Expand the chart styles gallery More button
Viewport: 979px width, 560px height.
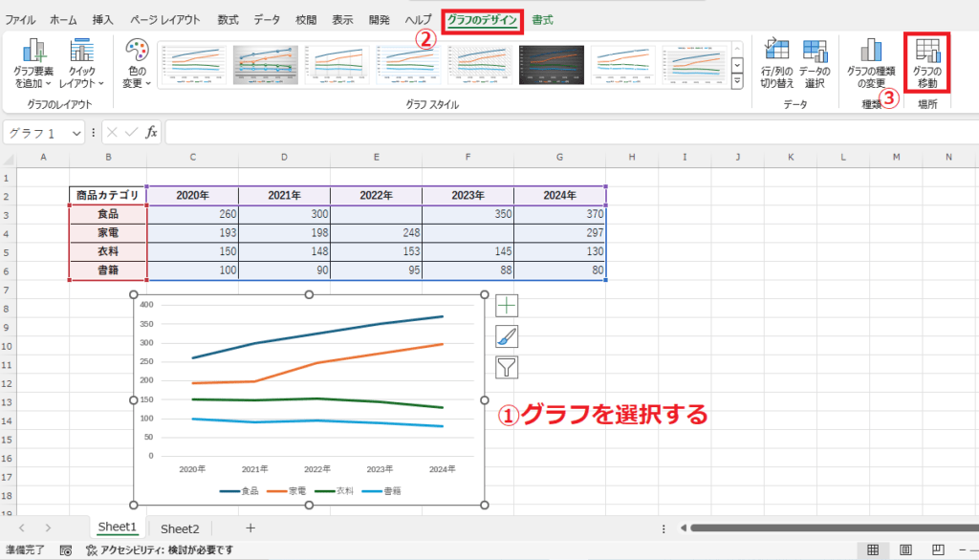click(x=737, y=81)
